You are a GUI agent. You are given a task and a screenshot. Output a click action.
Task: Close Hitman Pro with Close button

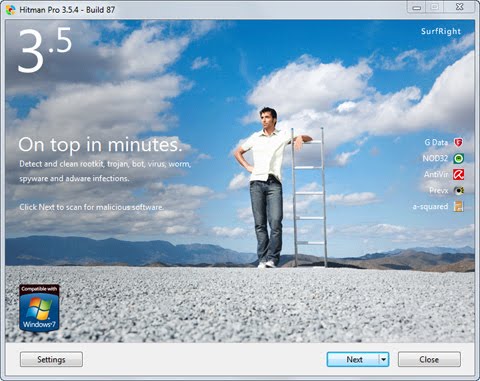pos(429,359)
